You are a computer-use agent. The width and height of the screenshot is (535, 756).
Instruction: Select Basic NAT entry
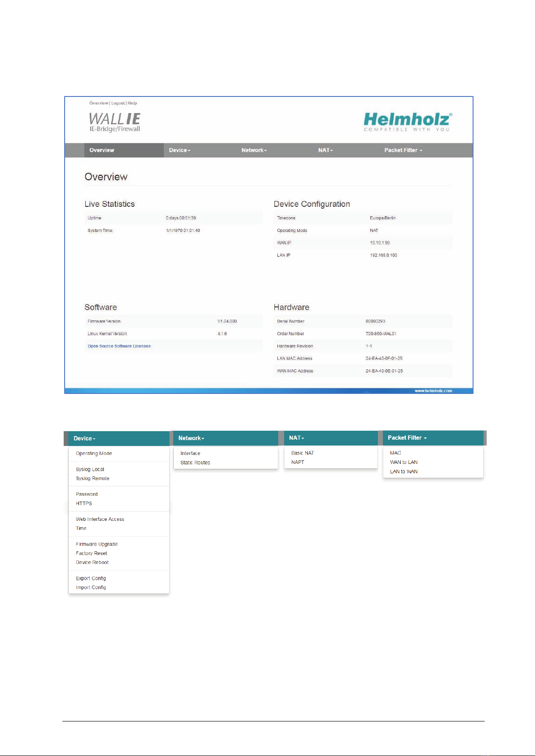303,453
